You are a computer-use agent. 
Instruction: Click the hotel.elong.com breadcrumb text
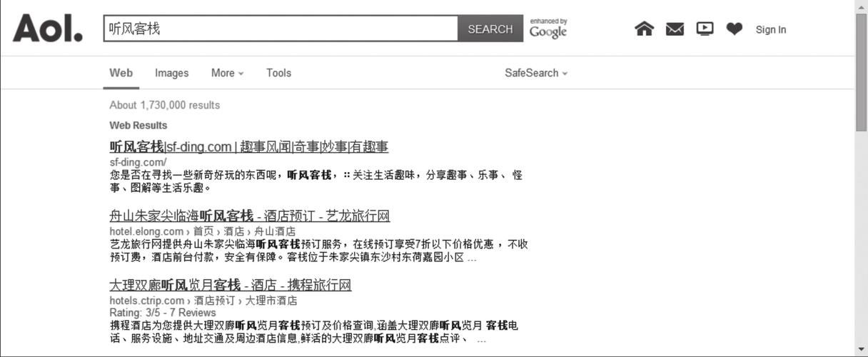pos(202,231)
